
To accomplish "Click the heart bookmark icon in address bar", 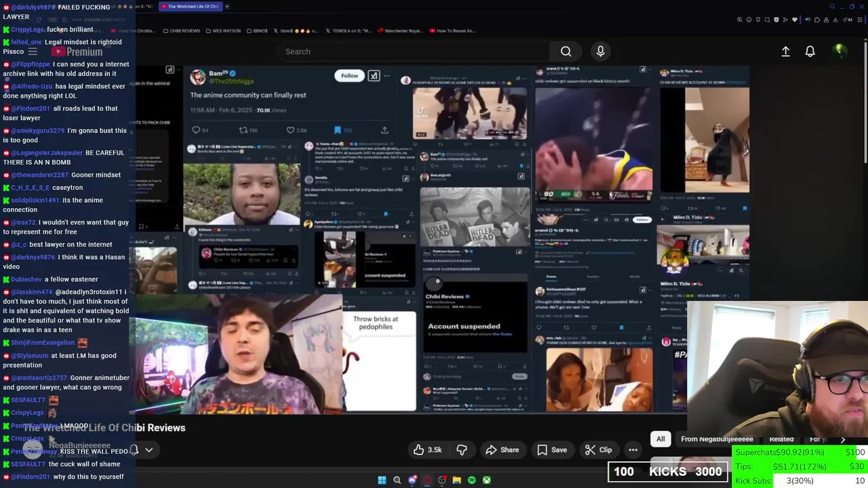I will point(795,20).
